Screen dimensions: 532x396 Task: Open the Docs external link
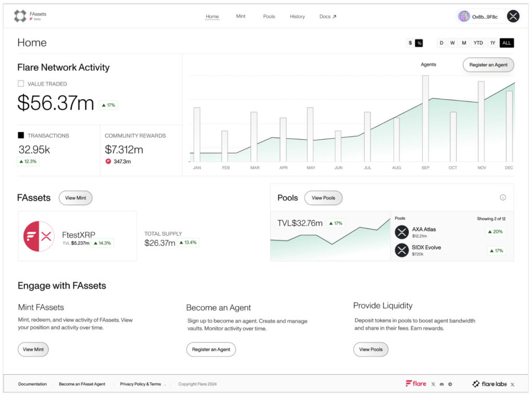point(327,17)
